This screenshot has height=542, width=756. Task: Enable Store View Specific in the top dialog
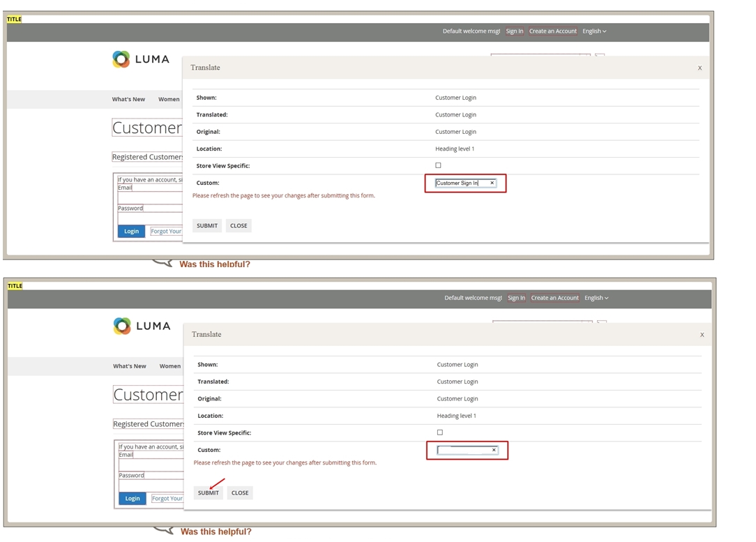[x=438, y=165]
